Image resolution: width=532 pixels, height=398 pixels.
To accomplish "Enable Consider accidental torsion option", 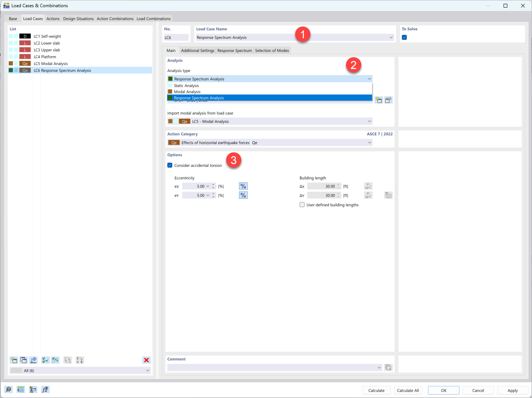I will tap(170, 165).
